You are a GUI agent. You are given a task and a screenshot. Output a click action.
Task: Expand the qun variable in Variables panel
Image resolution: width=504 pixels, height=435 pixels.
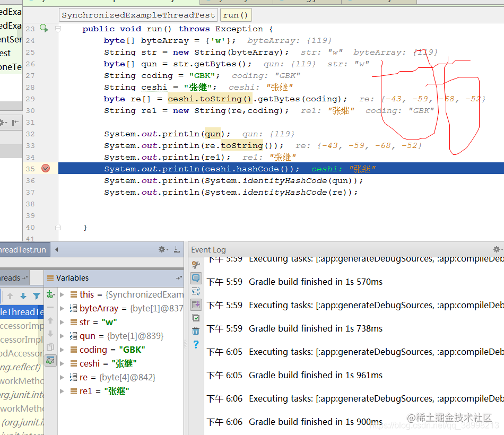[x=62, y=335]
